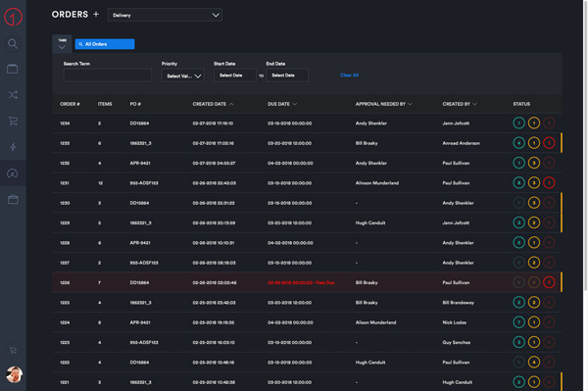The image size is (588, 391).
Task: Open the search icon in the sidebar
Action: pyautogui.click(x=13, y=44)
